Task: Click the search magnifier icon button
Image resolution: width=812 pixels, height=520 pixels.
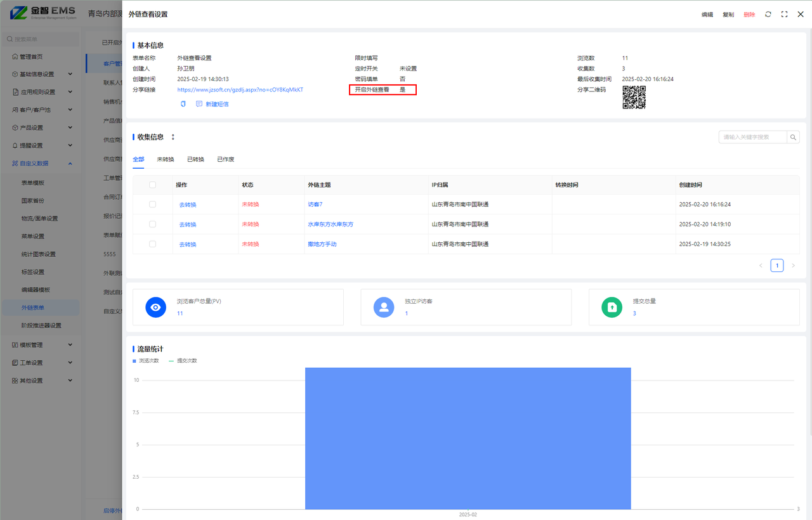Action: pyautogui.click(x=793, y=137)
